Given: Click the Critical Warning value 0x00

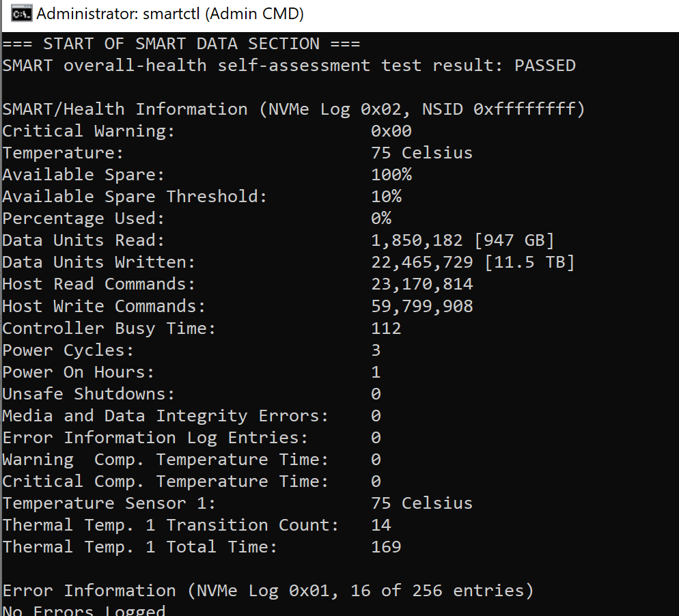Looking at the screenshot, I should click(391, 131).
